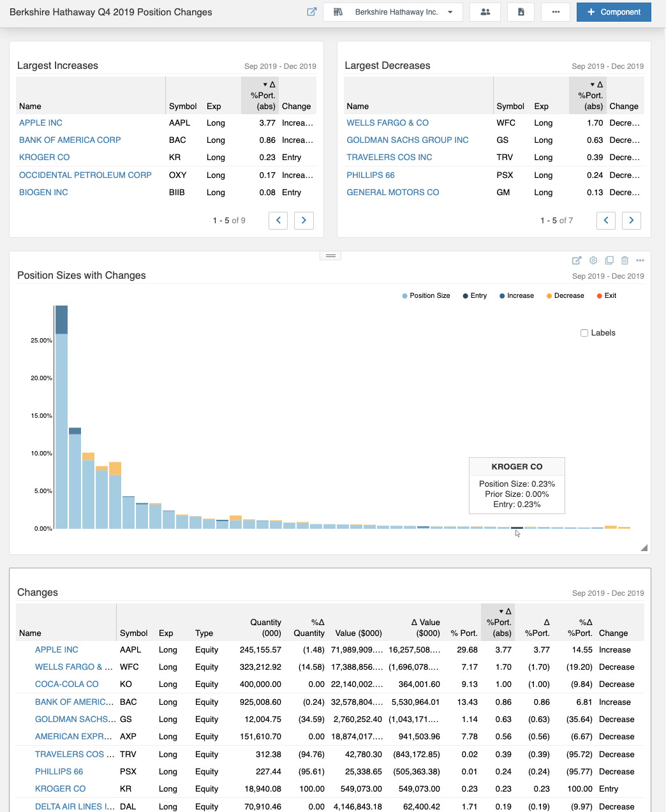Screen dimensions: 666x812
Task: Open Berkshire Hathaway Inc. portfolio dropdown
Action: tap(393, 12)
